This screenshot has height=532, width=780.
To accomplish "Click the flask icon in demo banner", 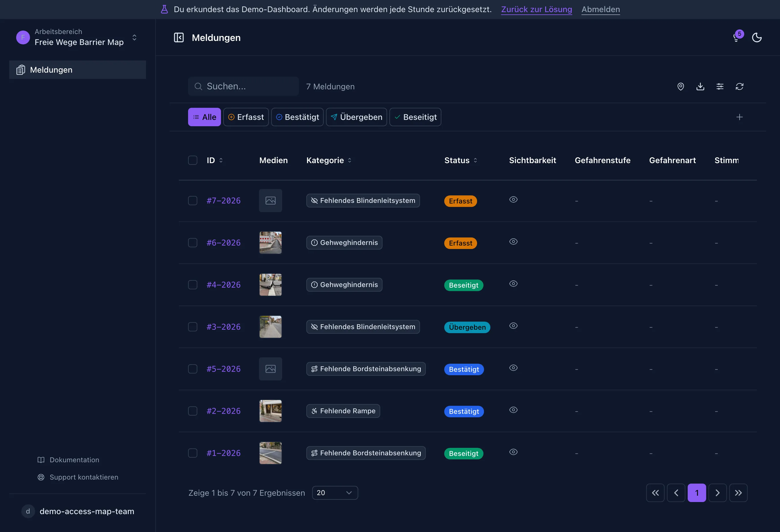I will pos(164,10).
